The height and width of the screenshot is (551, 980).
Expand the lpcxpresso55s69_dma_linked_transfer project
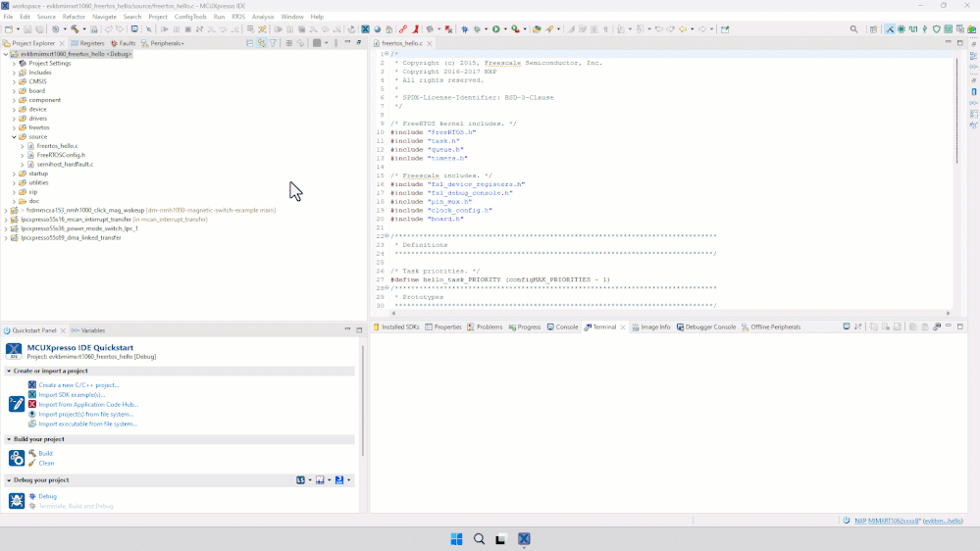(x=6, y=238)
